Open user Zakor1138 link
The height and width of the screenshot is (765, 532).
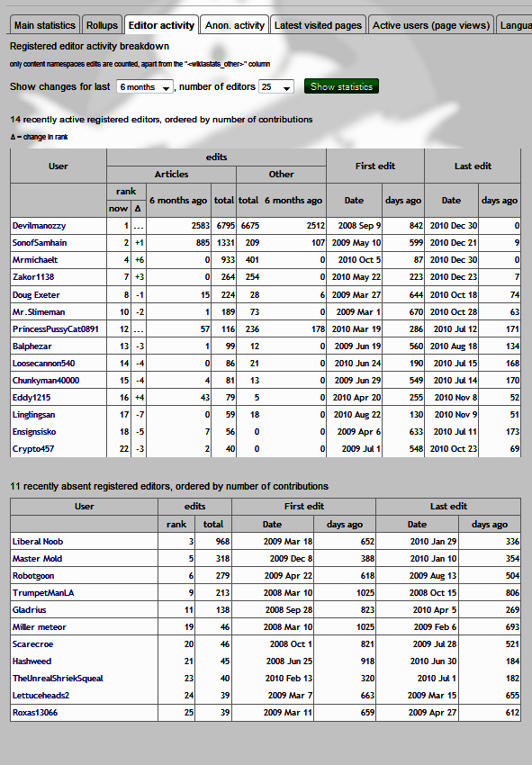click(x=33, y=277)
